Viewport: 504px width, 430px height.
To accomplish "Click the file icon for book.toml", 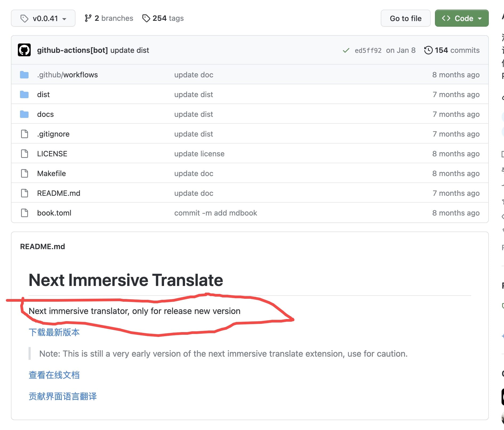I will pyautogui.click(x=25, y=213).
